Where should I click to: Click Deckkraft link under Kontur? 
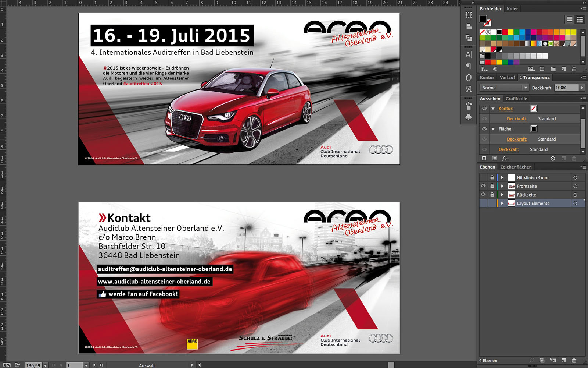click(517, 119)
